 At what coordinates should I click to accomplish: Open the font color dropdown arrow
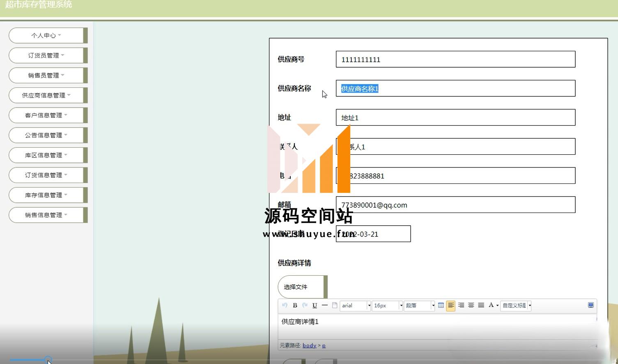coord(497,305)
